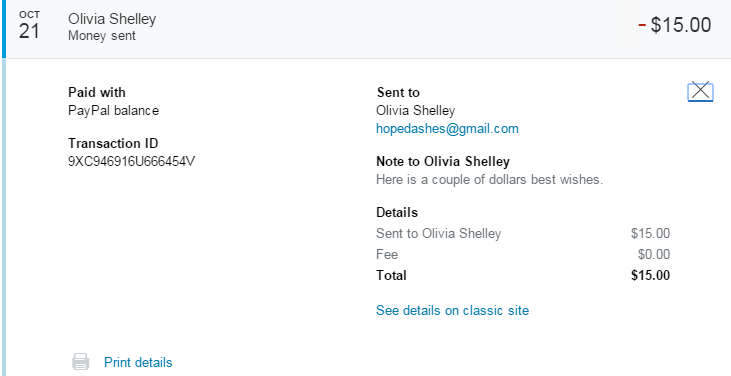Open the Print details link
This screenshot has width=731, height=376.
138,362
